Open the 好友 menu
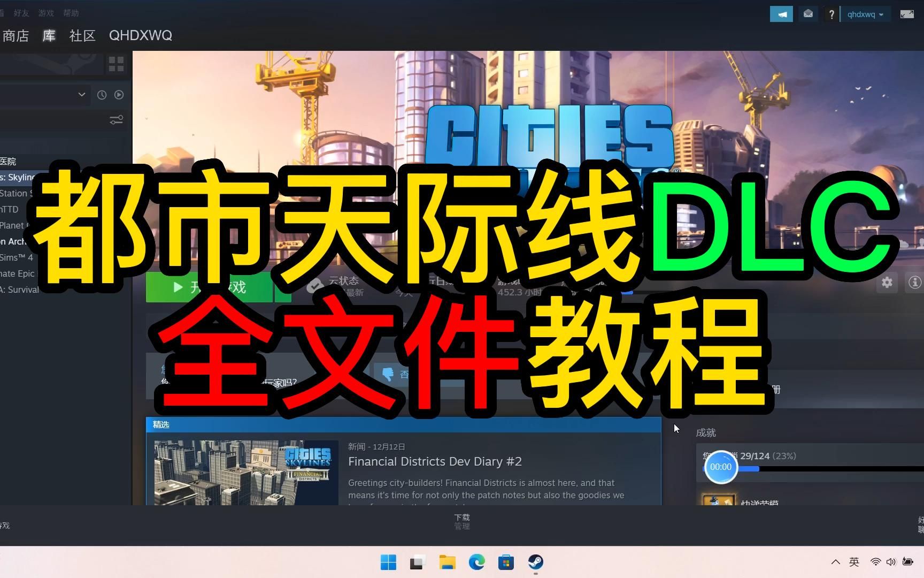 (21, 13)
